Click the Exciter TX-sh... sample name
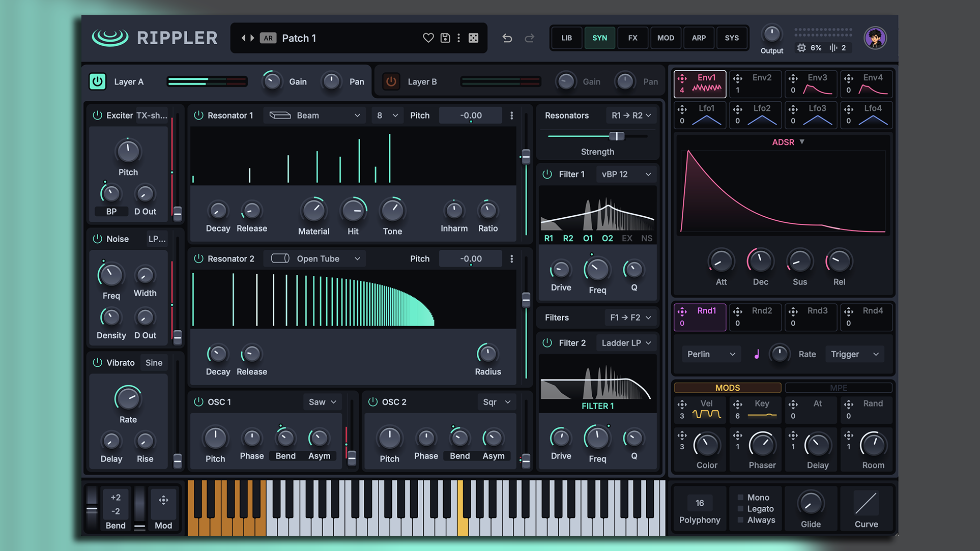The image size is (980, 551). tap(152, 115)
